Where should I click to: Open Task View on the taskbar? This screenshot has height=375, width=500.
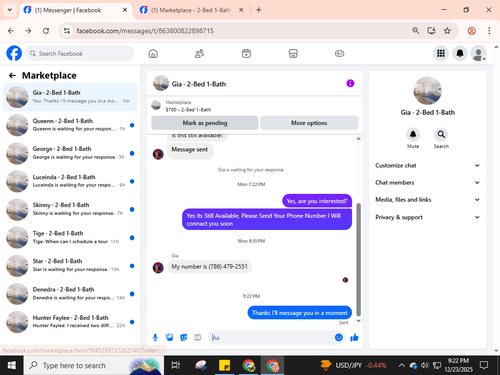pos(176,365)
